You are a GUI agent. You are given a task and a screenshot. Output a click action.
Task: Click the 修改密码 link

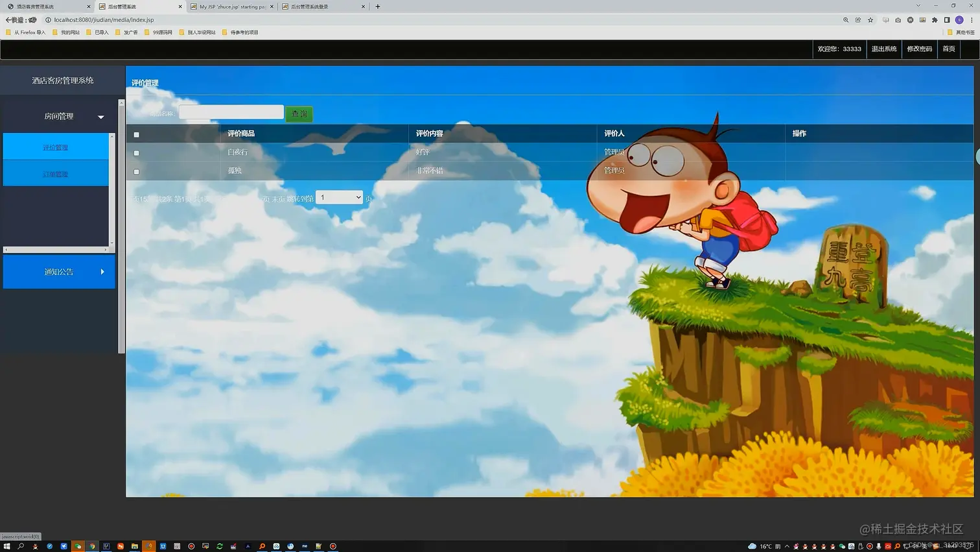(920, 49)
